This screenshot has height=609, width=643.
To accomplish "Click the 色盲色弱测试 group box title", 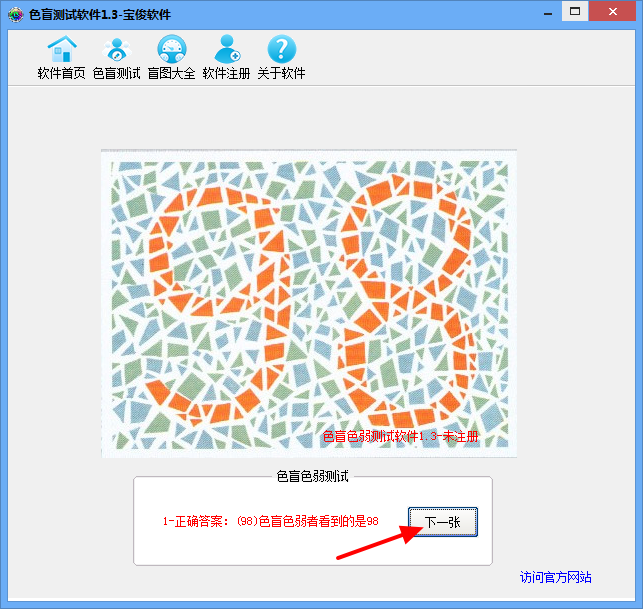I will pos(312,477).
